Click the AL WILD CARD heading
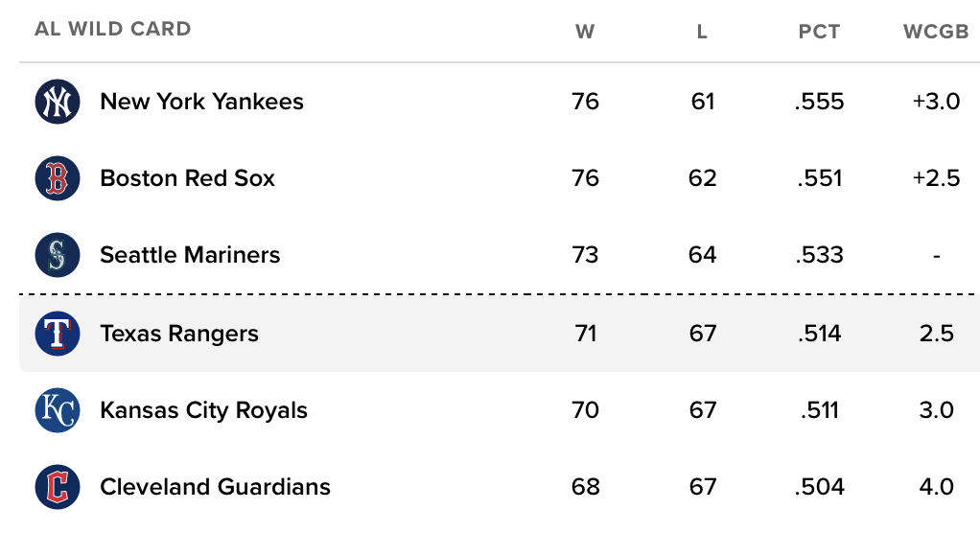The height and width of the screenshot is (533, 980). [112, 29]
